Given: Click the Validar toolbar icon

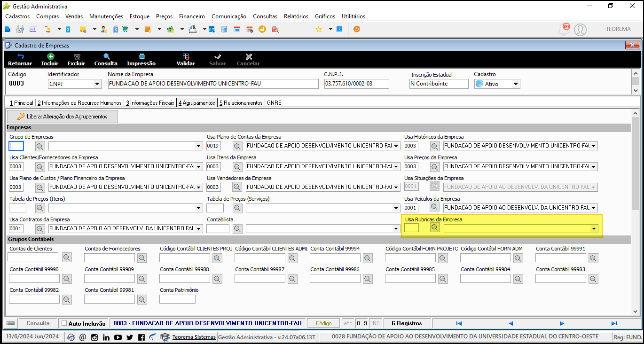Looking at the screenshot, I should [x=186, y=57].
